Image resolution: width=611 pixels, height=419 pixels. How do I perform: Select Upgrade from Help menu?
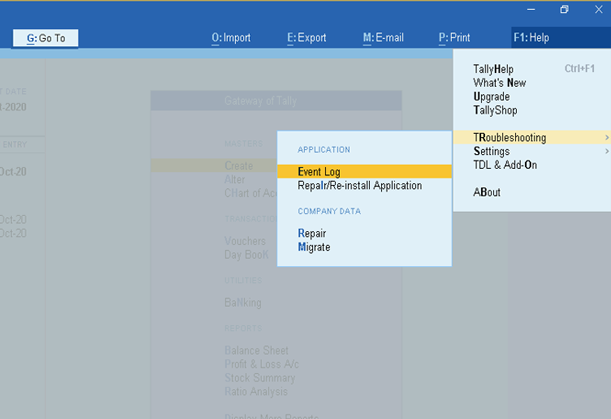[491, 96]
